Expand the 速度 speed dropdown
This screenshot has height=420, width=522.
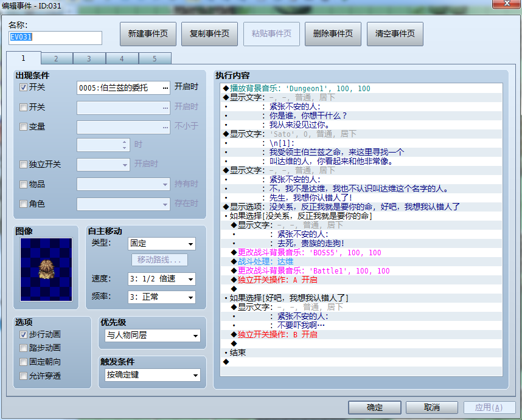[162, 279]
